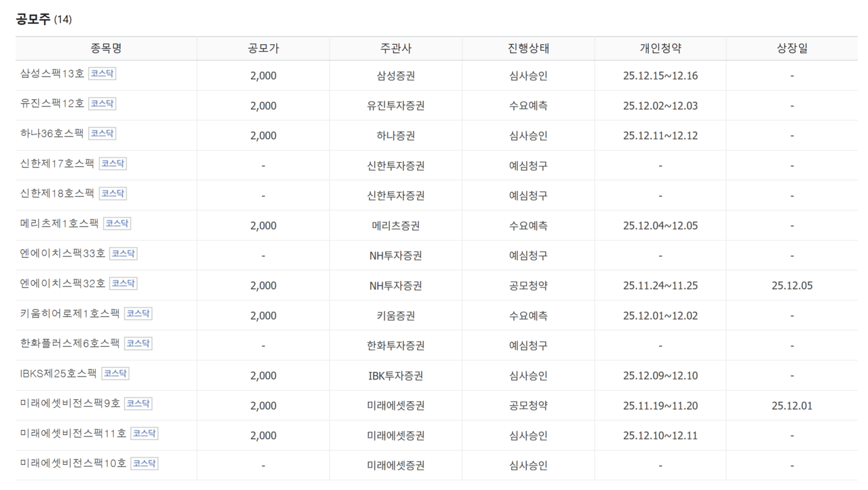Click subscription dates 25.12.09~12.10
Image resolution: width=868 pixels, height=490 pixels.
pyautogui.click(x=660, y=375)
